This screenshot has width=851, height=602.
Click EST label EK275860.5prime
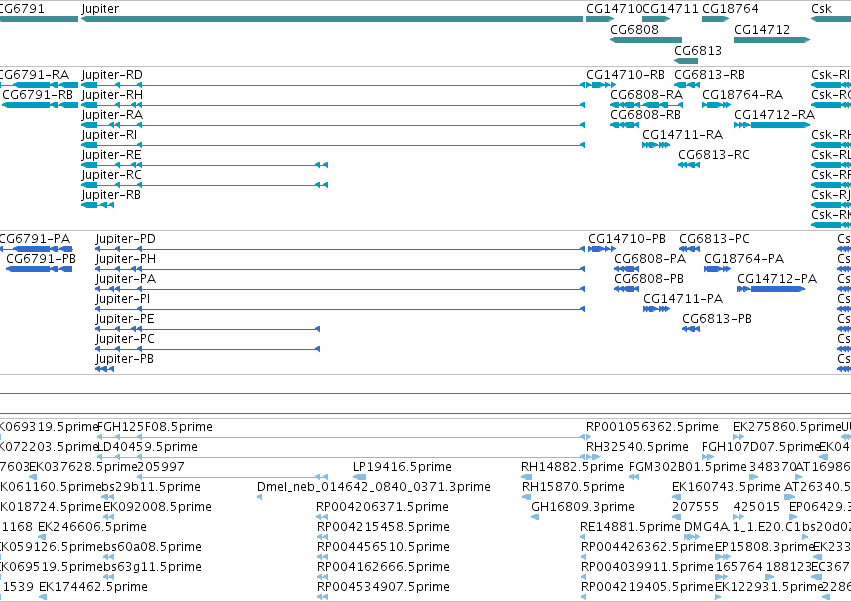coord(786,427)
